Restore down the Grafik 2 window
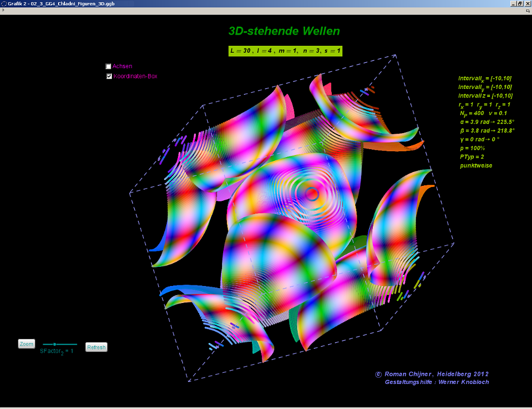The image size is (532, 409). point(520,3)
